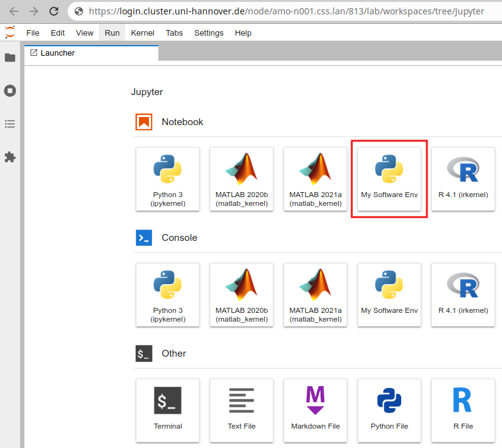Create a new R File
Viewport: 502px width, 448px height.
click(x=463, y=410)
